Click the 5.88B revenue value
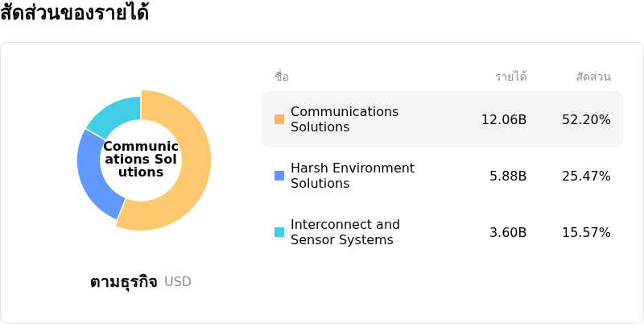The height and width of the screenshot is (324, 644). pos(508,176)
